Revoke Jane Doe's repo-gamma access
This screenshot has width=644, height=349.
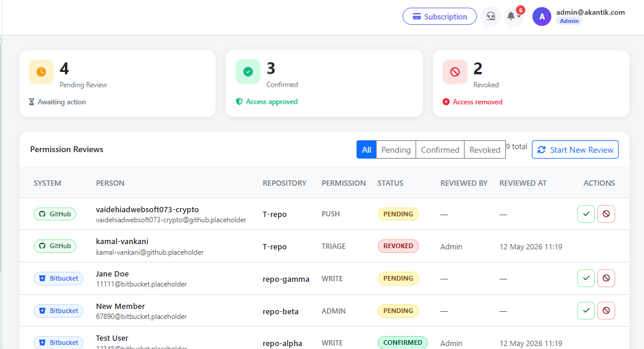click(606, 278)
